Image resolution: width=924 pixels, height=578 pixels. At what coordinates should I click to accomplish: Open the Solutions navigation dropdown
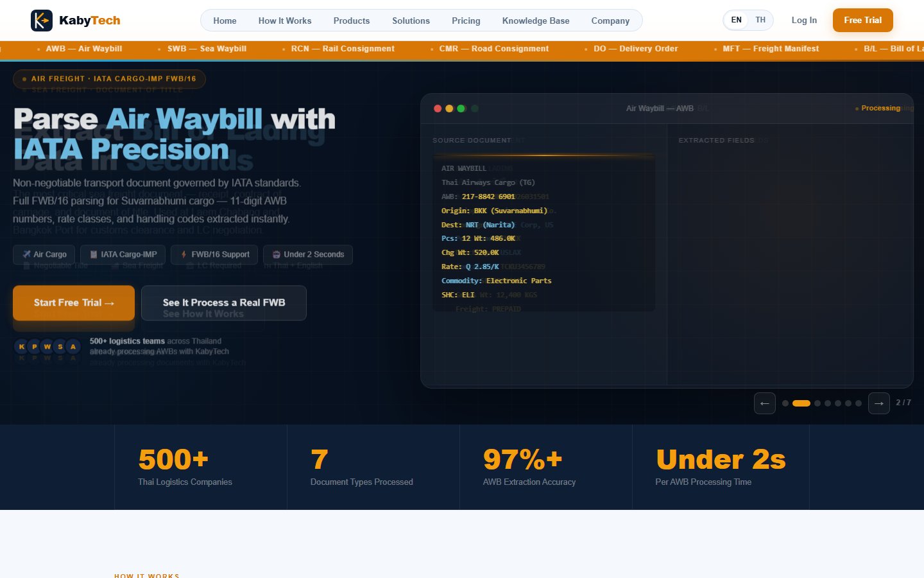click(411, 21)
